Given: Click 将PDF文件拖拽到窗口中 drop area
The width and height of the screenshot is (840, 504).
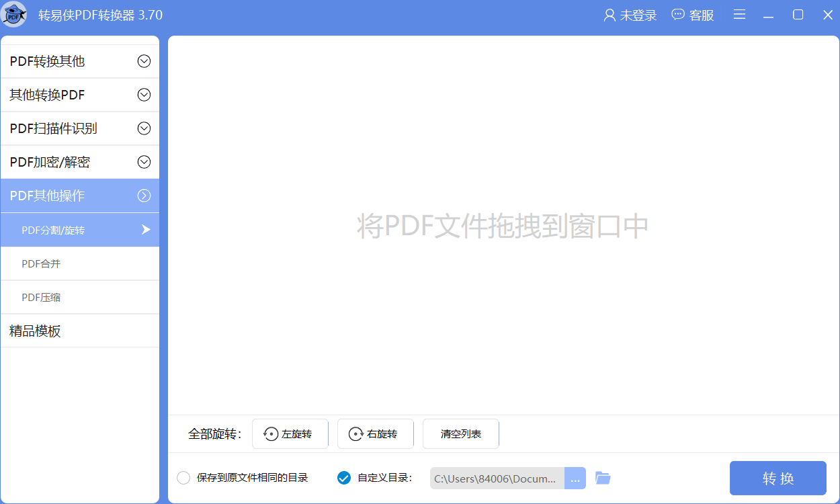Looking at the screenshot, I should (x=503, y=226).
